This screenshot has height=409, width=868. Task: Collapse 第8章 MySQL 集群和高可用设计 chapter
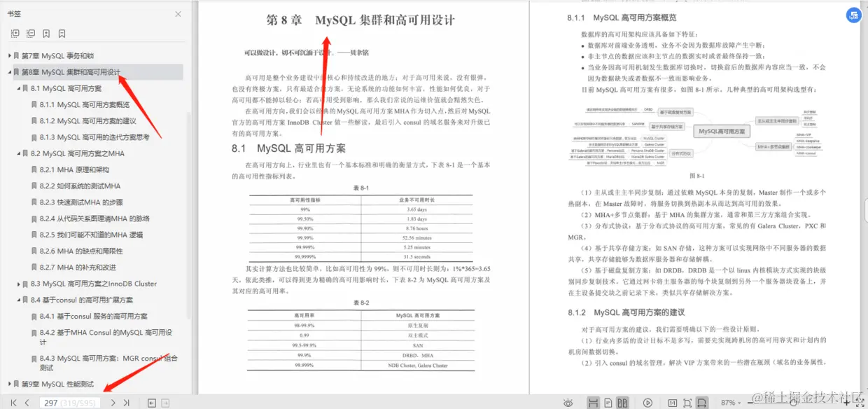10,72
